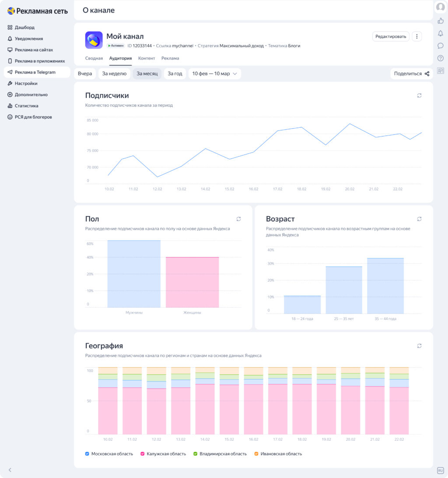This screenshot has width=448, height=478.
Task: Toggle Ивановская область legend checkbox
Action: click(256, 454)
